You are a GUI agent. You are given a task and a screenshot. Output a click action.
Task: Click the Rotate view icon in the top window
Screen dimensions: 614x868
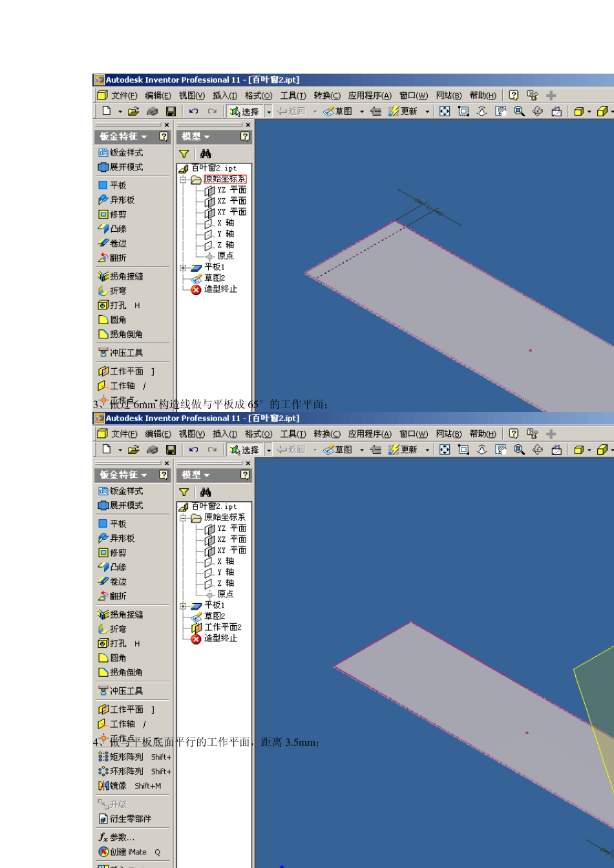538,111
